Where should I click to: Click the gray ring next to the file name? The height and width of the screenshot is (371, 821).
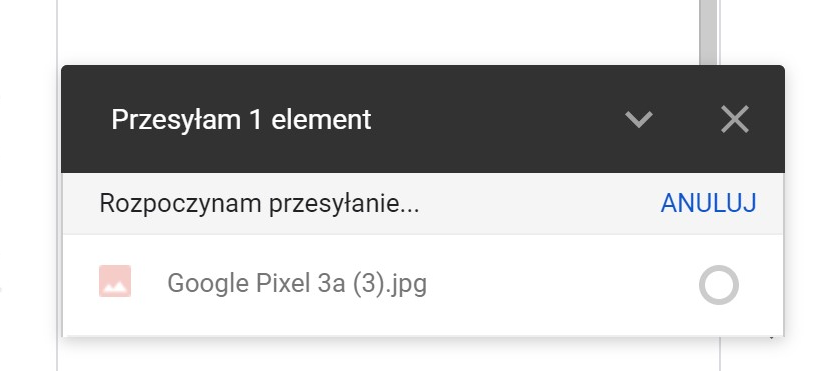[x=719, y=285]
